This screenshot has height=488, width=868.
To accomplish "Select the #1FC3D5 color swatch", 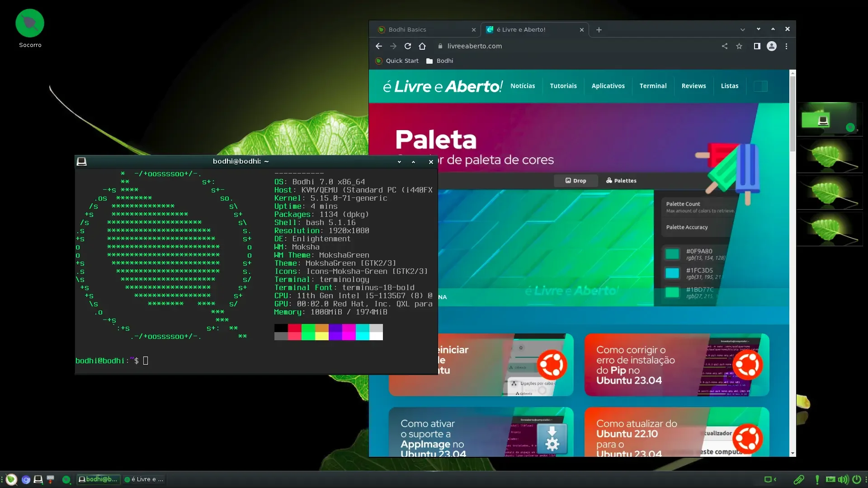I will pyautogui.click(x=672, y=273).
